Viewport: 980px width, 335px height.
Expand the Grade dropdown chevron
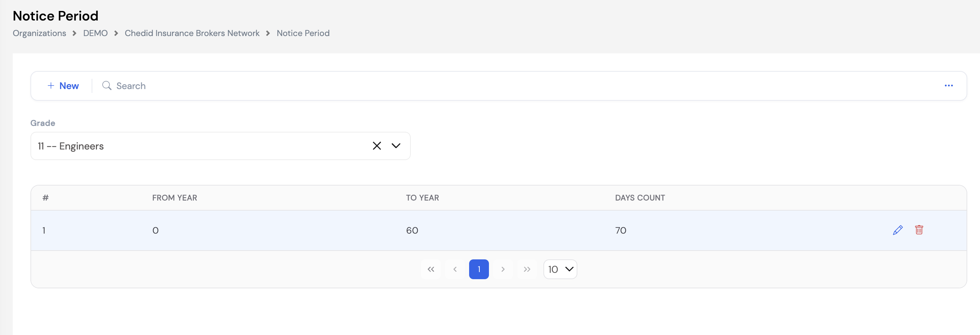coord(396,146)
